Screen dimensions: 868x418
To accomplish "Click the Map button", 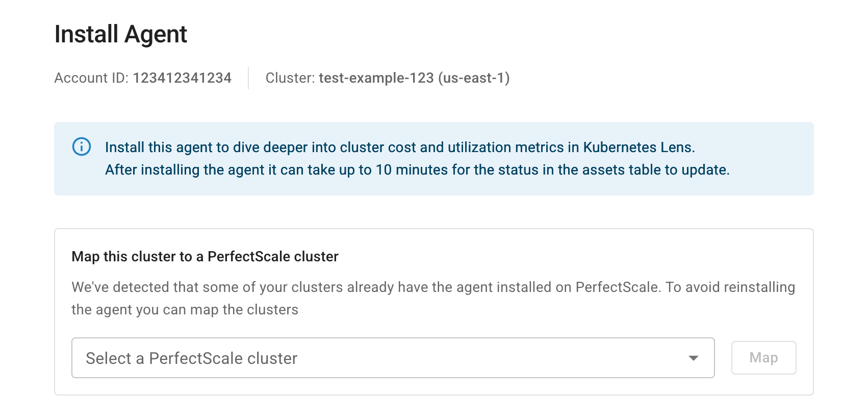I will coord(763,358).
